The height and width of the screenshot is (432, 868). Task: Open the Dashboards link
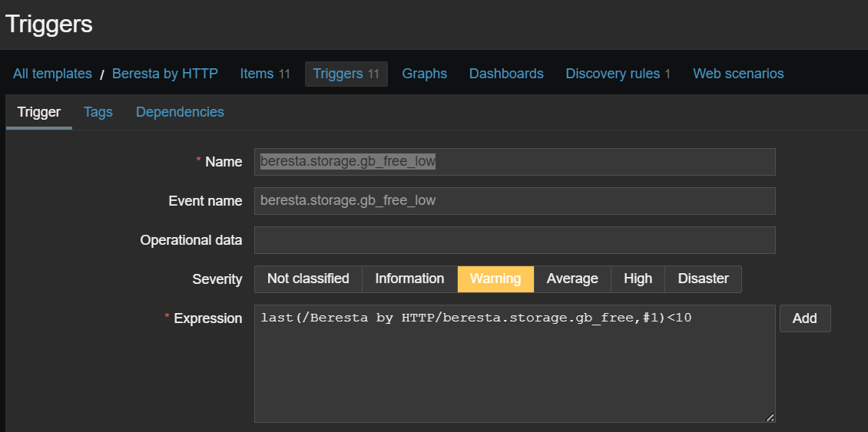506,74
